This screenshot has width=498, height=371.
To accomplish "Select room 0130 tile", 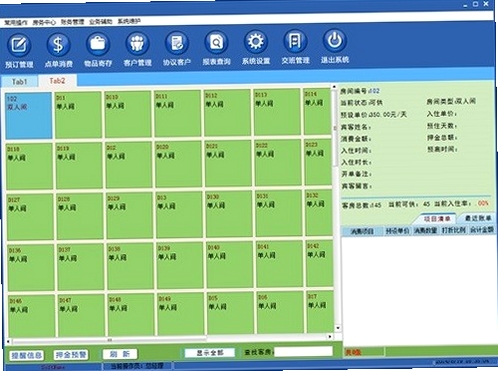I will click(229, 214).
